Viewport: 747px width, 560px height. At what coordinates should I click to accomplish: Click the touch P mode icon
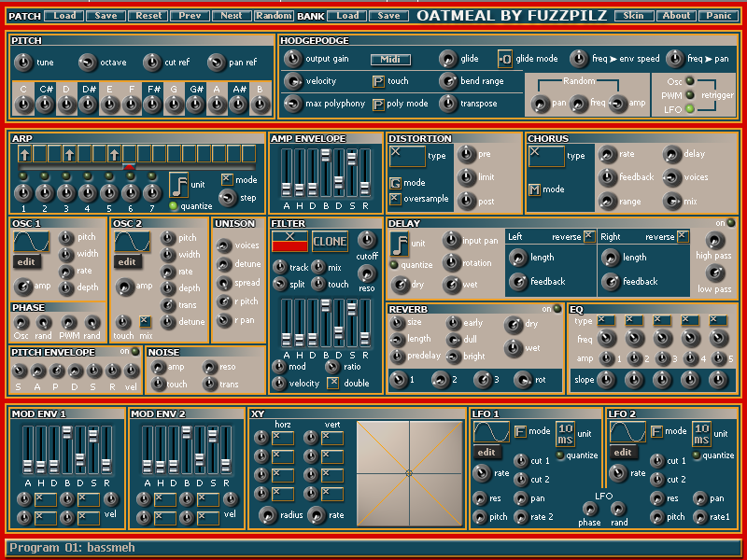coord(378,81)
